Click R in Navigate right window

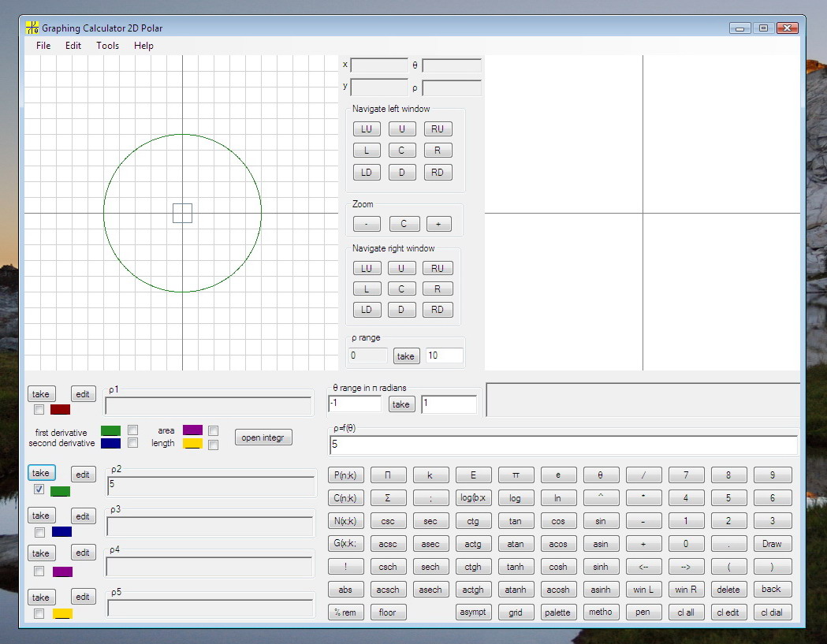click(438, 289)
